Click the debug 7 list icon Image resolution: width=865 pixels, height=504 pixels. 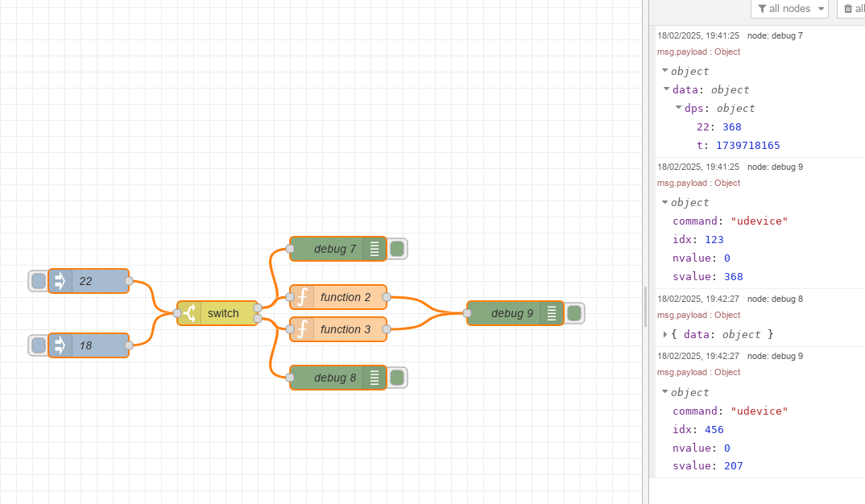point(375,250)
